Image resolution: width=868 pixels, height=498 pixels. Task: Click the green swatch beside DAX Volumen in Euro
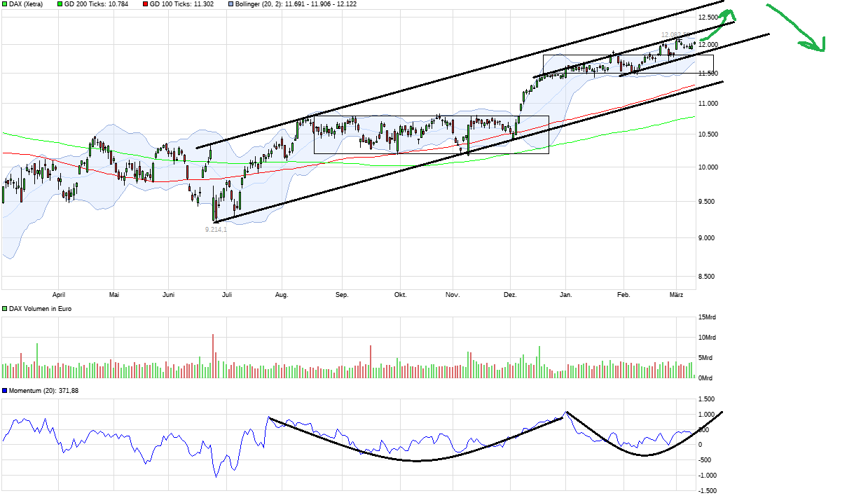(x=5, y=308)
